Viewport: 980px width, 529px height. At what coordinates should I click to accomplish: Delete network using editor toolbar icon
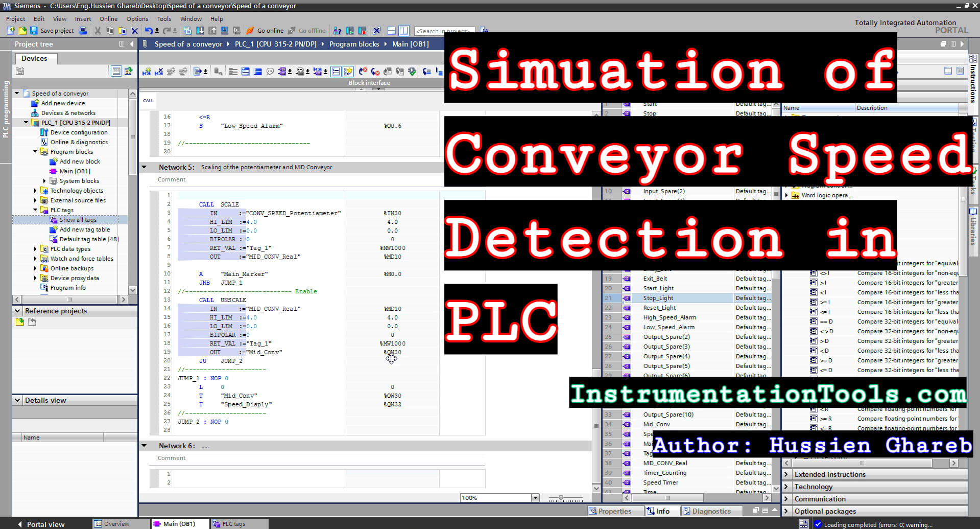click(159, 72)
